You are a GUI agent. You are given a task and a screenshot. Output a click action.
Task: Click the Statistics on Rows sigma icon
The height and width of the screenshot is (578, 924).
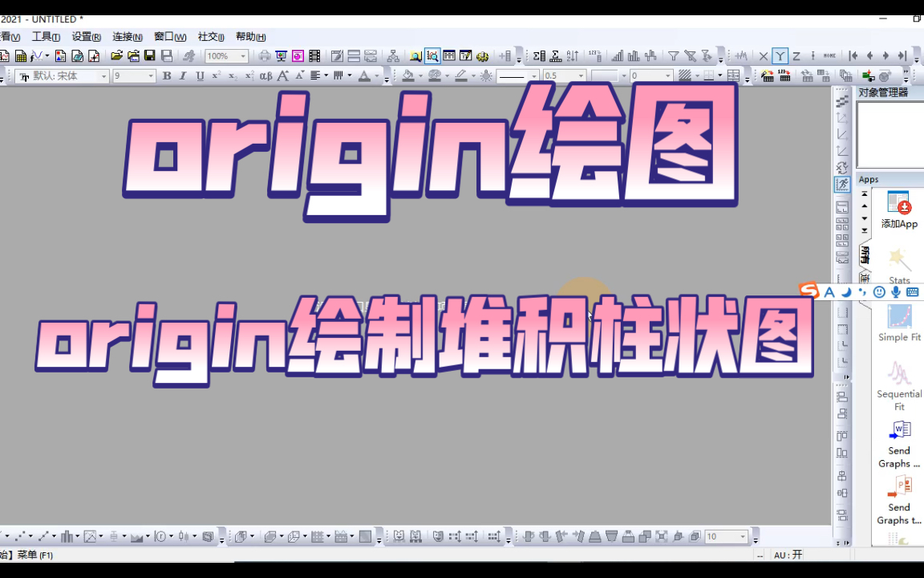[554, 55]
